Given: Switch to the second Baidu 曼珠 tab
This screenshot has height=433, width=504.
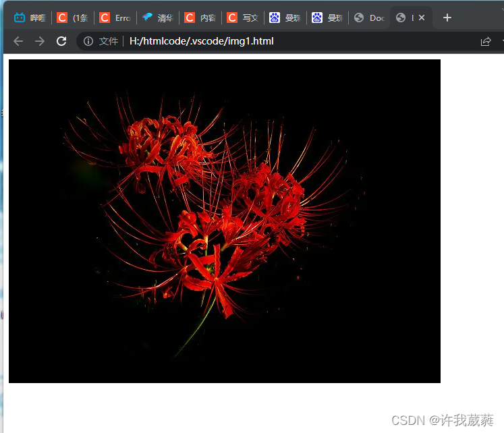Looking at the screenshot, I should [x=327, y=18].
